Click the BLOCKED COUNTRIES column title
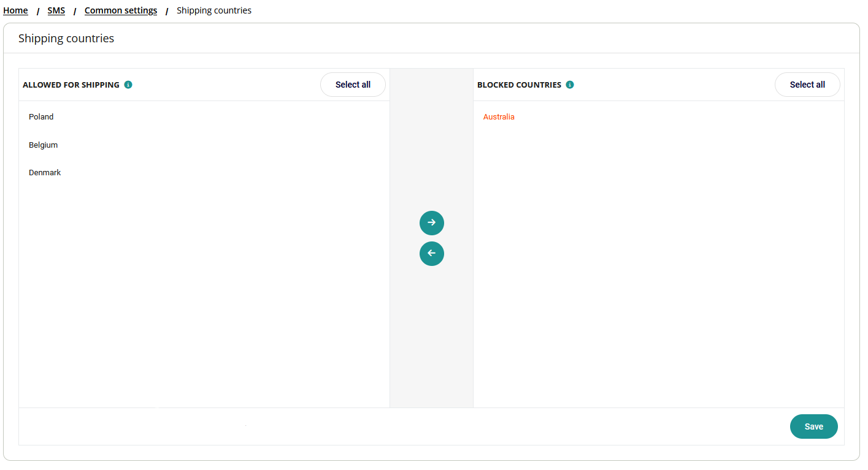The height and width of the screenshot is (470, 868). pyautogui.click(x=519, y=85)
